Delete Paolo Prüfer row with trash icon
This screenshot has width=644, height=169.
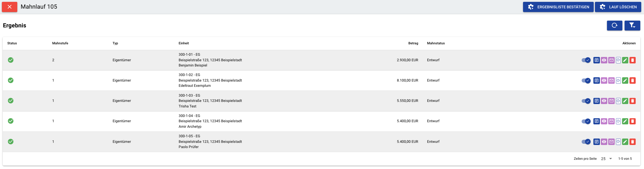tap(633, 142)
